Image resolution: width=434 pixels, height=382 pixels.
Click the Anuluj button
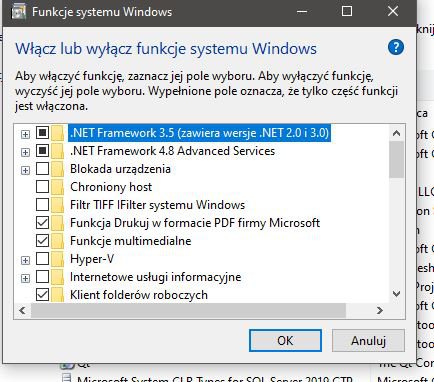click(368, 341)
